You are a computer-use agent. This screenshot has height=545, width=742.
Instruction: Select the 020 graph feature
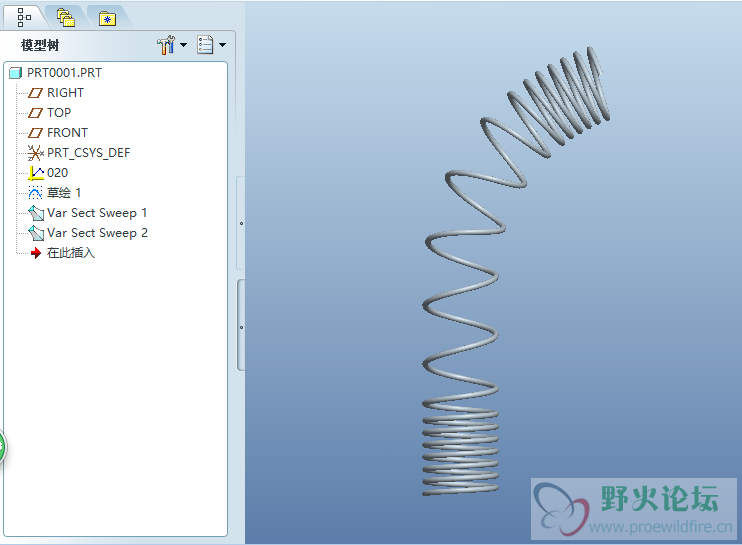57,173
